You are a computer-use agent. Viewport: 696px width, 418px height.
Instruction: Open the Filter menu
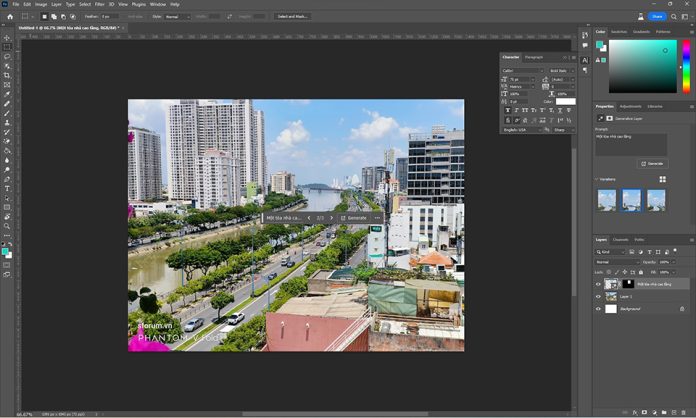pos(100,4)
